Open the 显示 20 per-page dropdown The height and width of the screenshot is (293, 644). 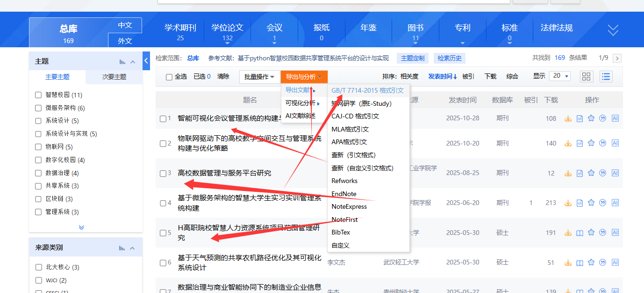tap(560, 76)
